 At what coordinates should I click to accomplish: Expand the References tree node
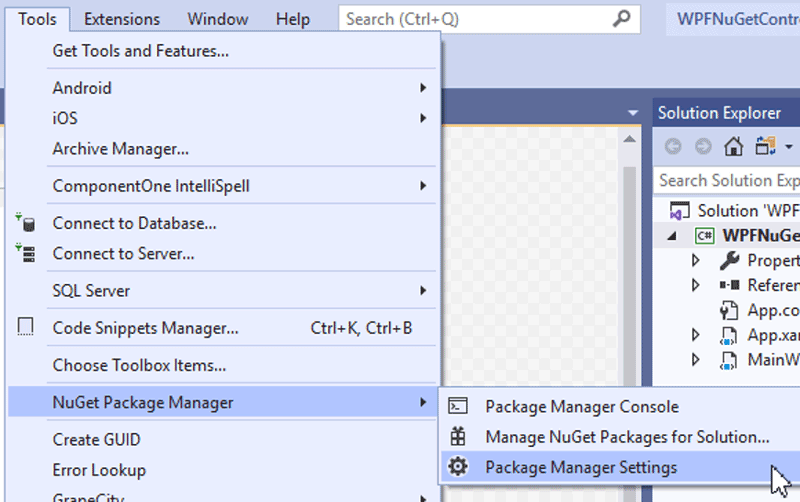696,285
